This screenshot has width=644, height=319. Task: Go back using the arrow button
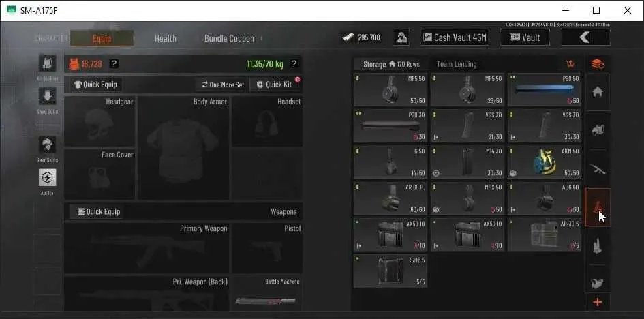click(585, 37)
